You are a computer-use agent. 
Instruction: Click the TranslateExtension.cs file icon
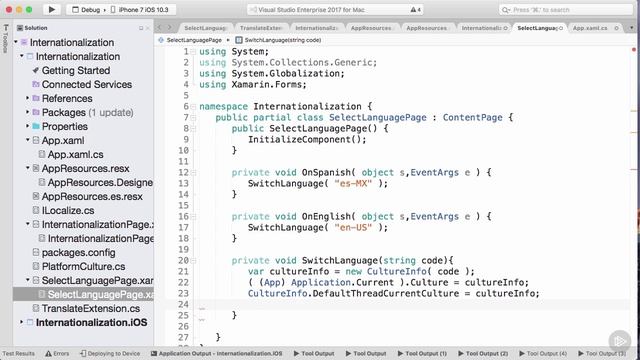[36, 308]
